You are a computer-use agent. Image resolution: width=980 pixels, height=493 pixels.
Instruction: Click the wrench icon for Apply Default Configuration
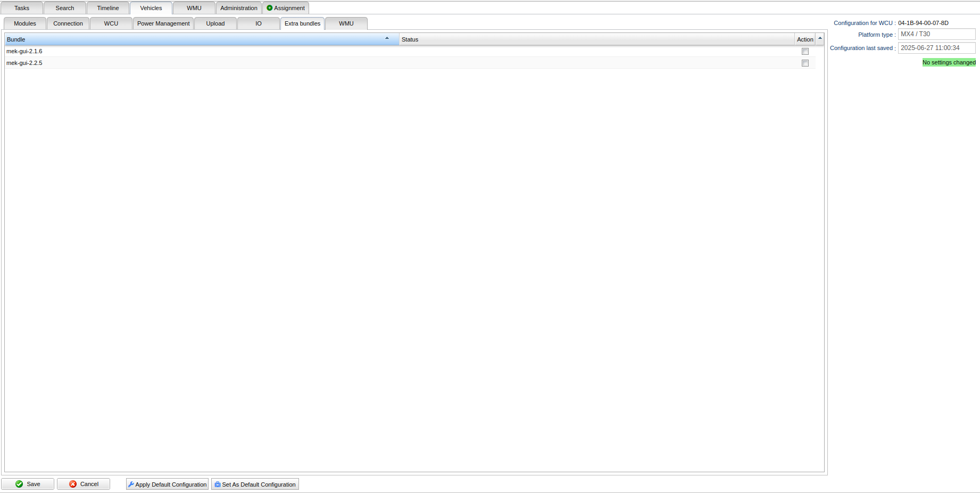(x=131, y=484)
